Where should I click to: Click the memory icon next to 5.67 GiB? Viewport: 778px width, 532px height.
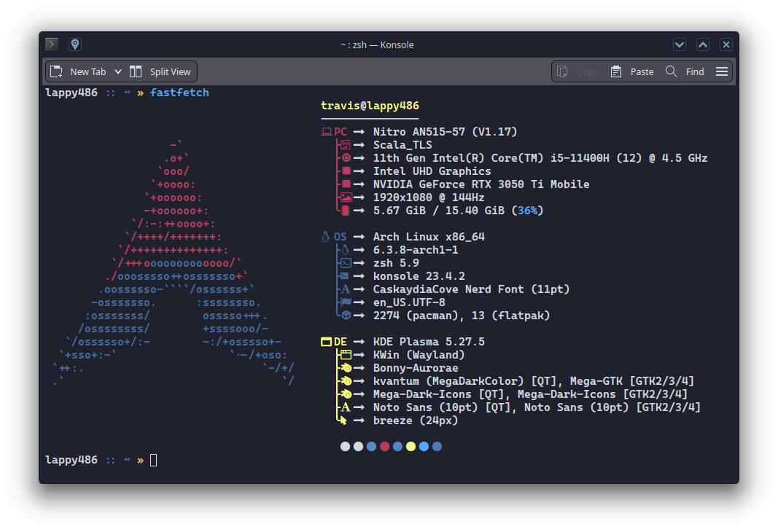click(x=346, y=210)
